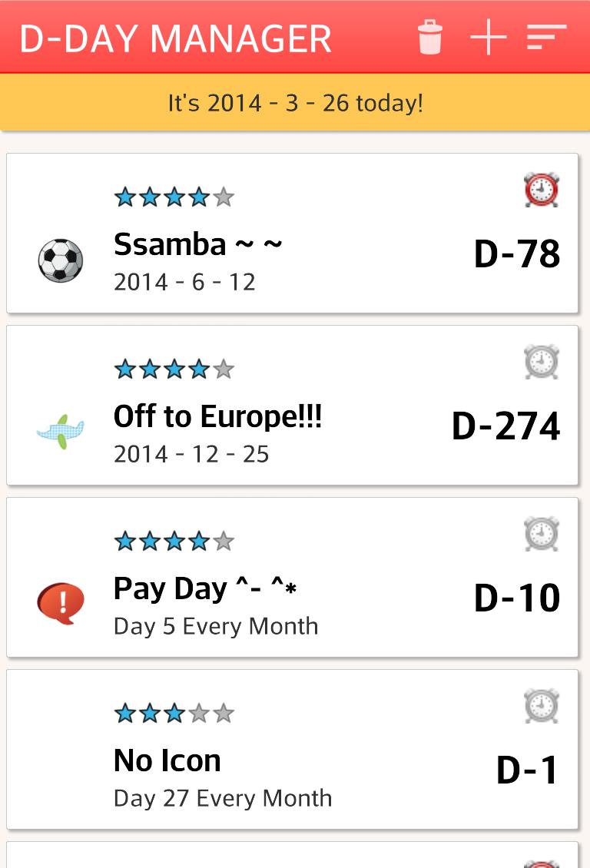Enable alarm for Off to Europe entry
Screen dimensions: 590x868
tap(541, 362)
